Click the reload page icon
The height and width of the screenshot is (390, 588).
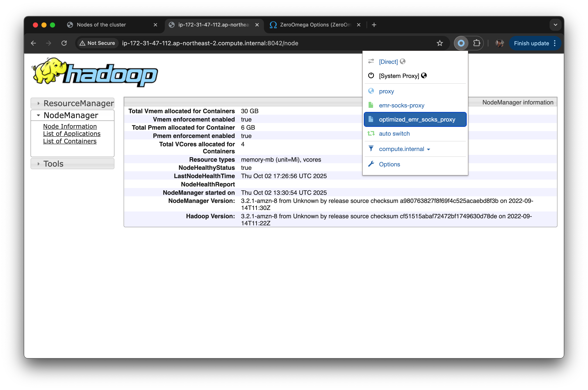[x=64, y=43]
